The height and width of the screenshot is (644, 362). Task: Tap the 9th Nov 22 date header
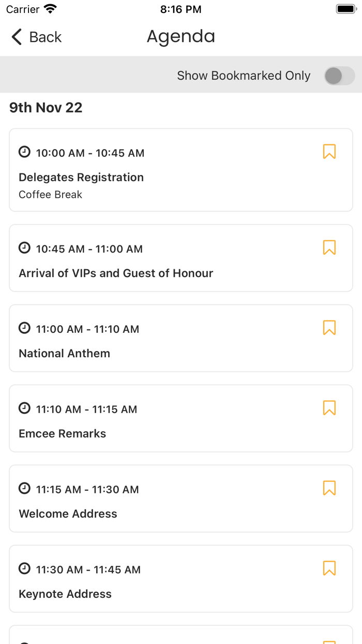[x=46, y=108]
